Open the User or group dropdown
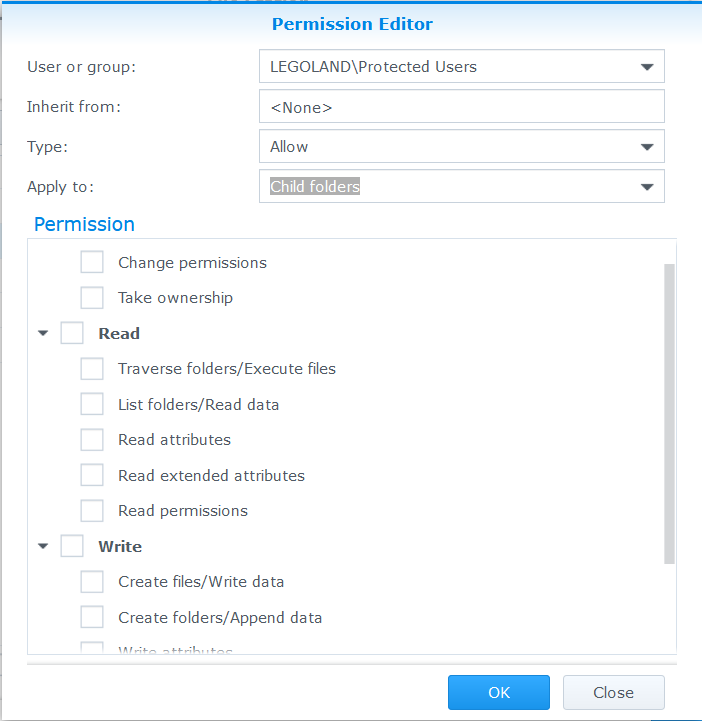Screen dimensions: 702x721 pyautogui.click(x=462, y=67)
